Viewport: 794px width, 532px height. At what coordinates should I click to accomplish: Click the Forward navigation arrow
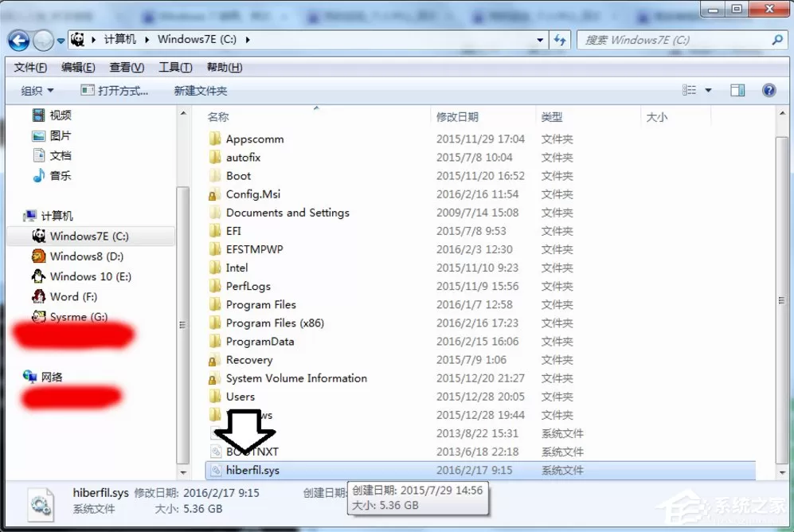point(44,41)
